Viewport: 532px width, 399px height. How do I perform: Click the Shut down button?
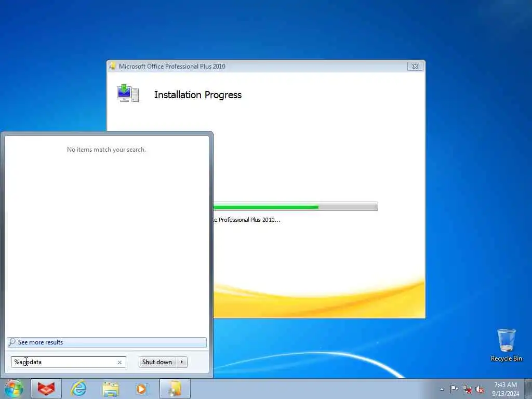157,362
